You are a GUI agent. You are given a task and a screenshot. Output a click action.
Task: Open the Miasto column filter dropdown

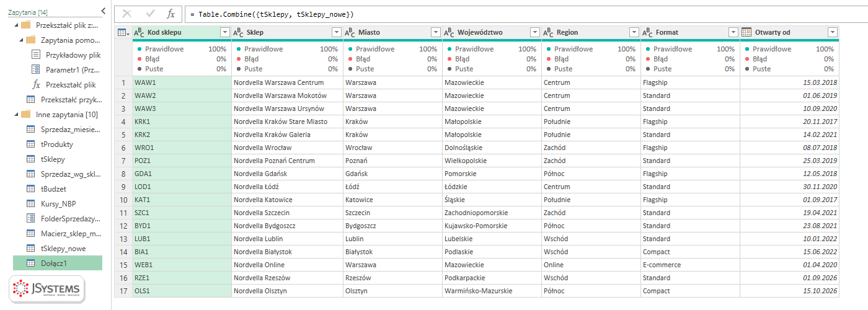click(x=435, y=32)
